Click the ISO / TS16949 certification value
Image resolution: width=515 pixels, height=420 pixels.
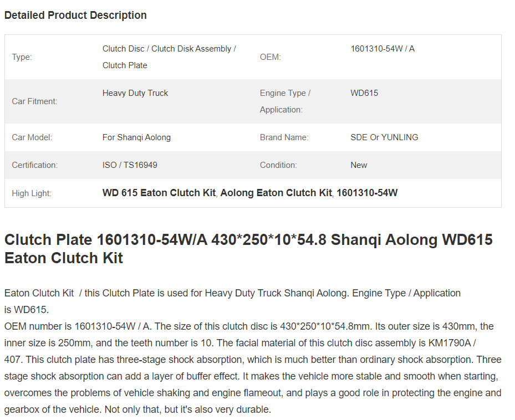tap(130, 165)
